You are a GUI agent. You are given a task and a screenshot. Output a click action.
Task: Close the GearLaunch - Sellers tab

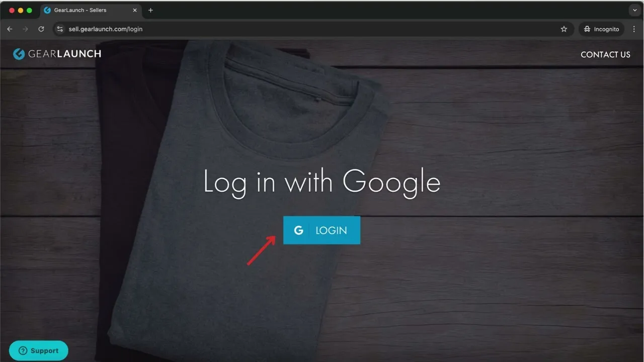pos(135,10)
